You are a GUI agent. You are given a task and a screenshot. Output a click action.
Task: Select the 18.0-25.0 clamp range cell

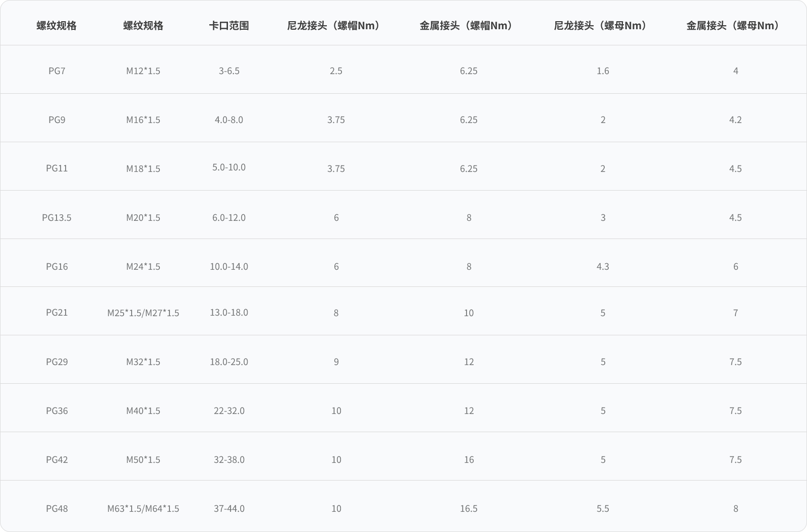coord(229,362)
